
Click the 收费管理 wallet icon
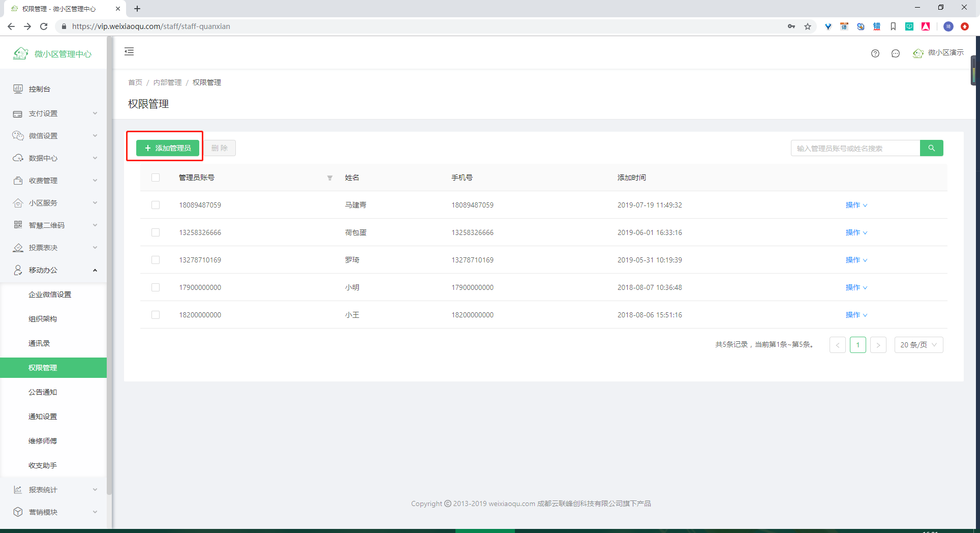tap(18, 181)
